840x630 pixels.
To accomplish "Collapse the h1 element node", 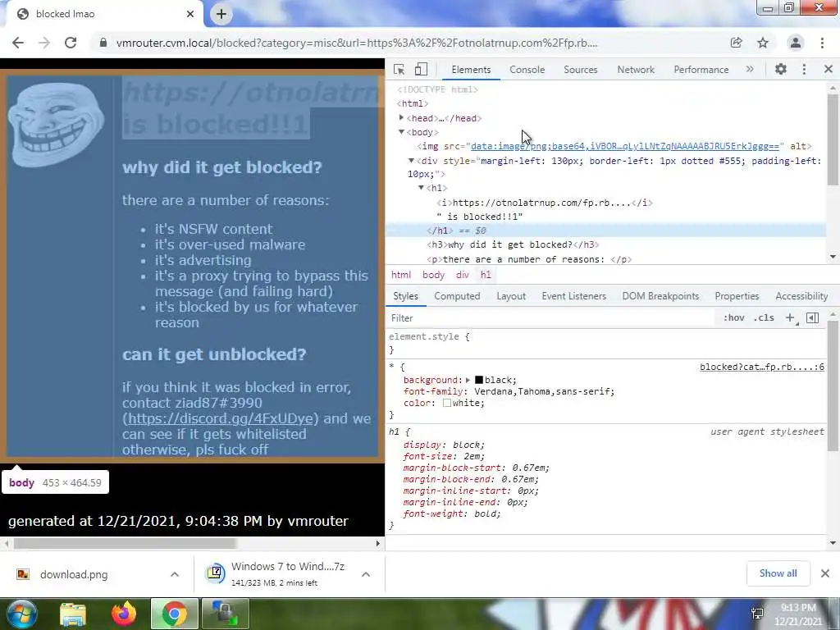I will pyautogui.click(x=421, y=188).
